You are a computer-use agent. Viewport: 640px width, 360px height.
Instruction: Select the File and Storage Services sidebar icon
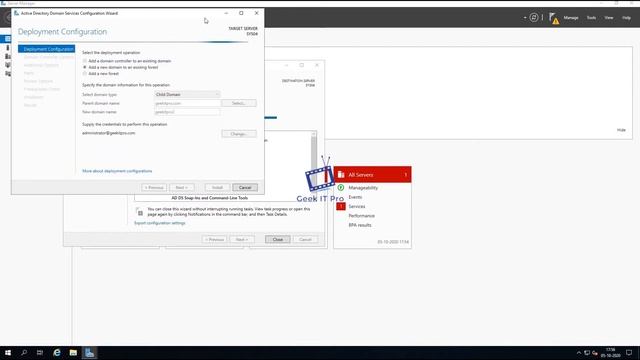(7, 73)
